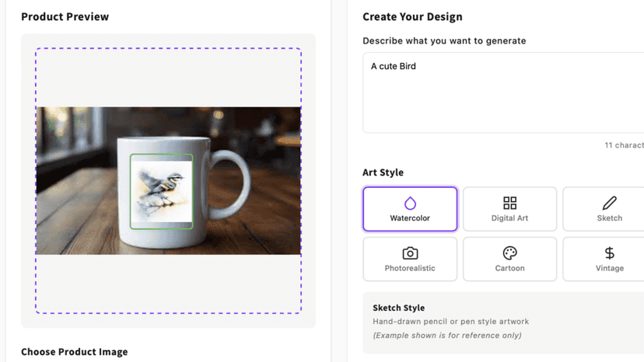The image size is (644, 362).
Task: Pick the Photorealistic camera icon
Action: pyautogui.click(x=410, y=253)
